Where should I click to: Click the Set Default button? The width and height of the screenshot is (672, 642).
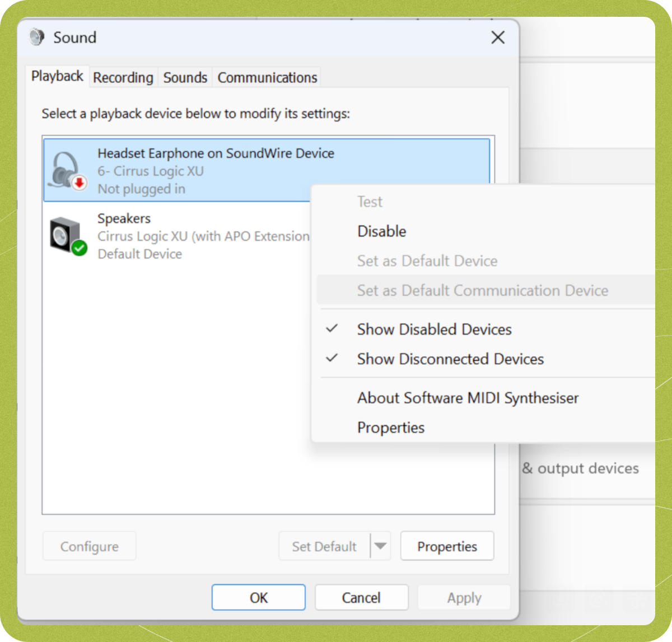coord(324,546)
